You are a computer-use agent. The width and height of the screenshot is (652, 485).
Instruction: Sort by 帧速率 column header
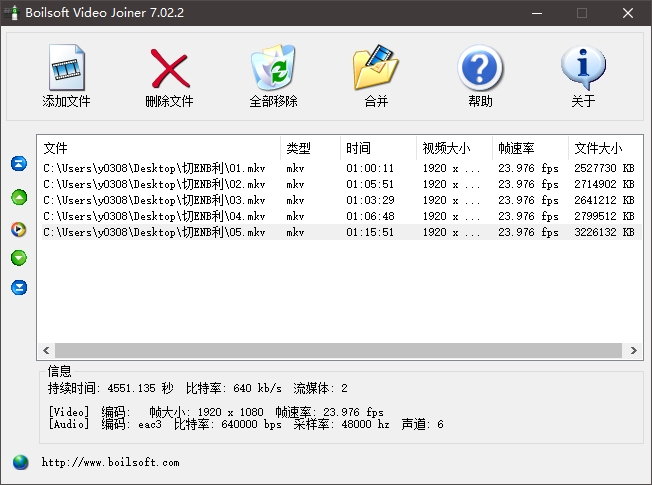click(530, 148)
